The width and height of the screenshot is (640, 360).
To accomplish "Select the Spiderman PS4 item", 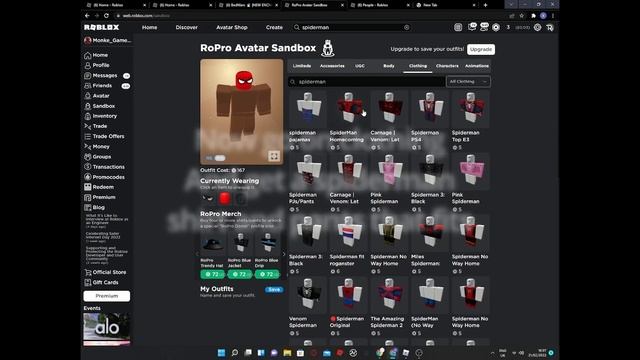I will [429, 120].
